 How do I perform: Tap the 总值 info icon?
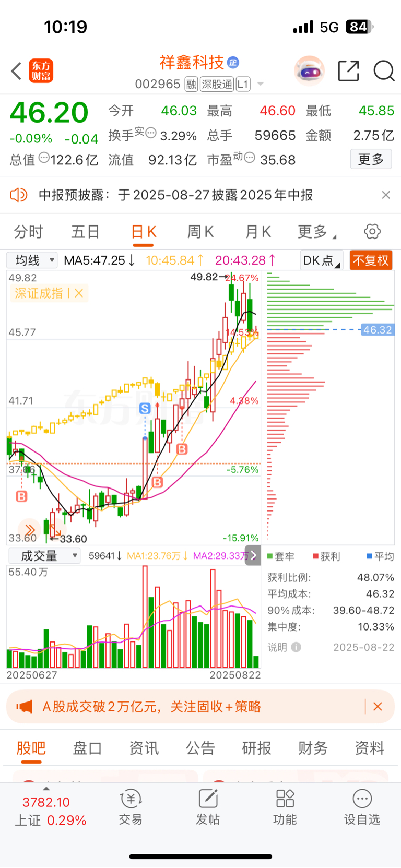click(44, 157)
